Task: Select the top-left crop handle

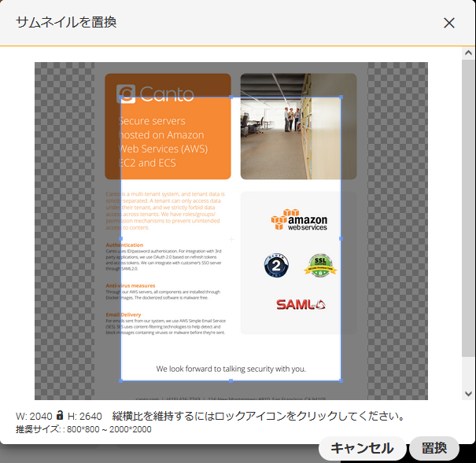Action: coord(121,97)
